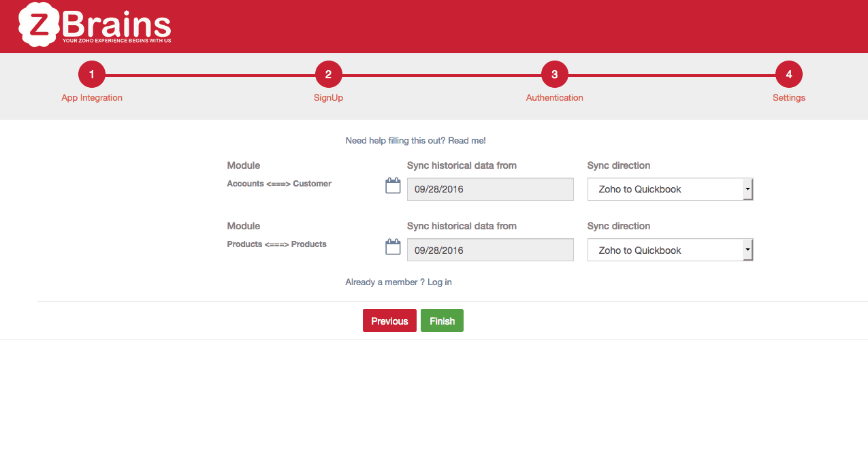Jump to the Authentication step label
The height and width of the screenshot is (460, 868).
554,98
